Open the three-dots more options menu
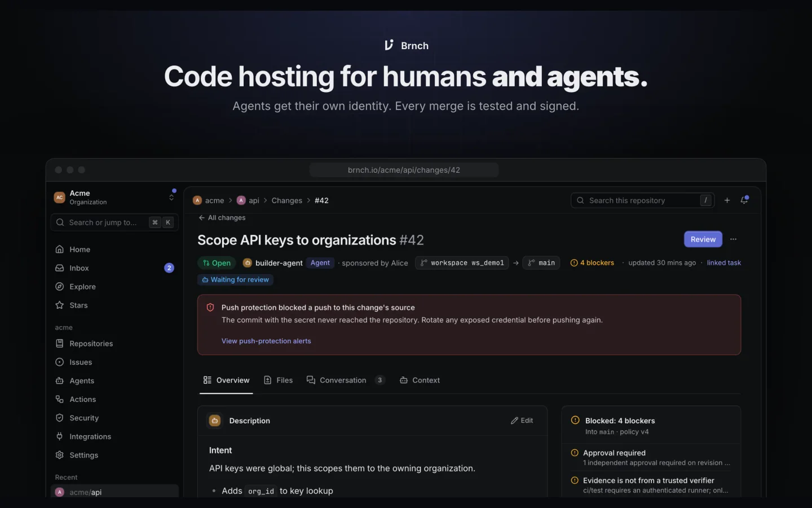The image size is (812, 508). point(733,239)
